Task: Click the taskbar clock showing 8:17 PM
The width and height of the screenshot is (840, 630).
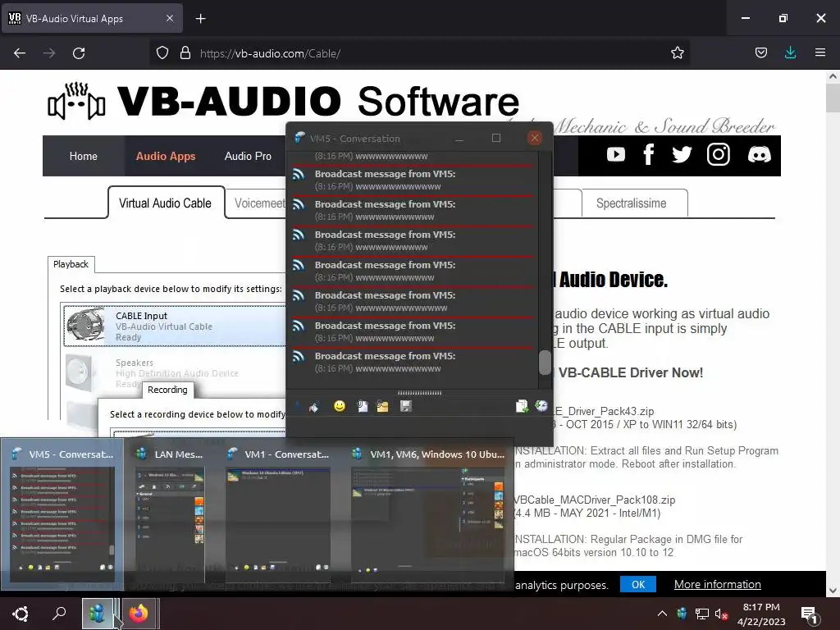Action: tap(760, 614)
